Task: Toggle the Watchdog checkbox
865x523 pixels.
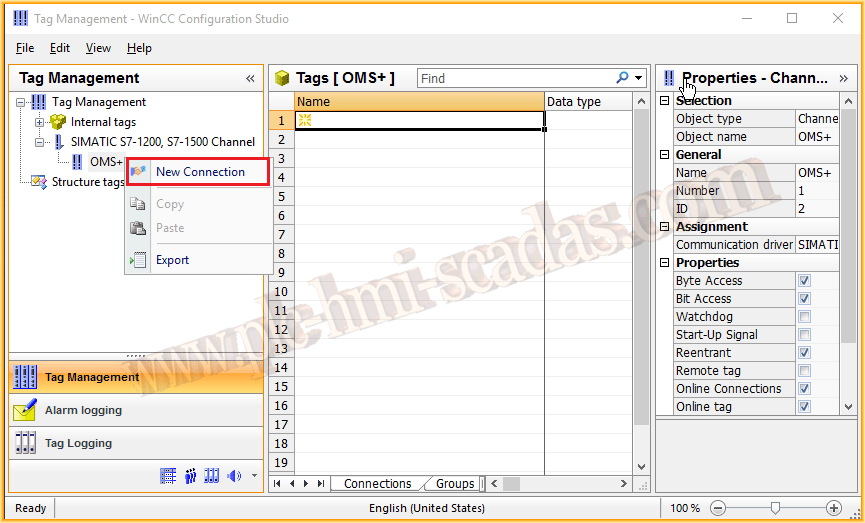Action: (x=804, y=317)
